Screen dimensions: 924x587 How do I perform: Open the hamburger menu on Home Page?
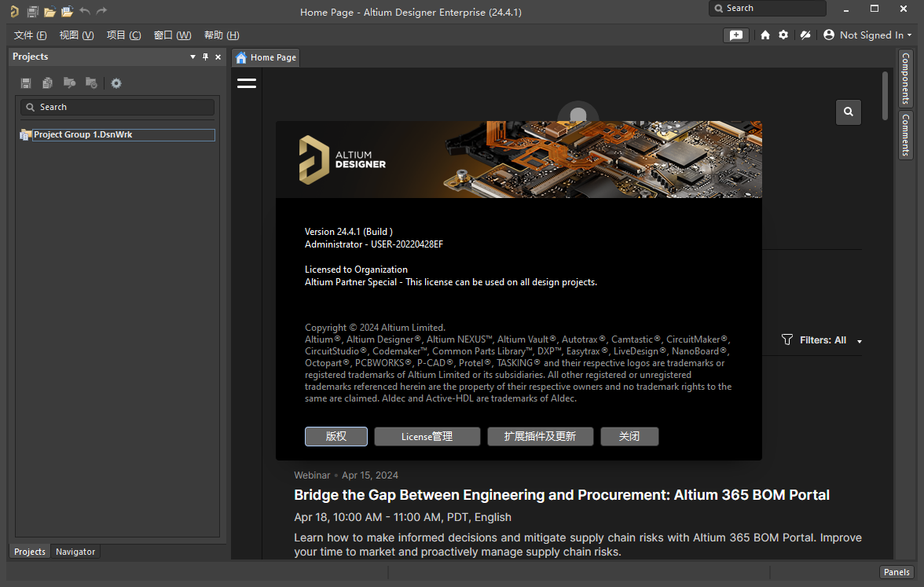point(247,83)
